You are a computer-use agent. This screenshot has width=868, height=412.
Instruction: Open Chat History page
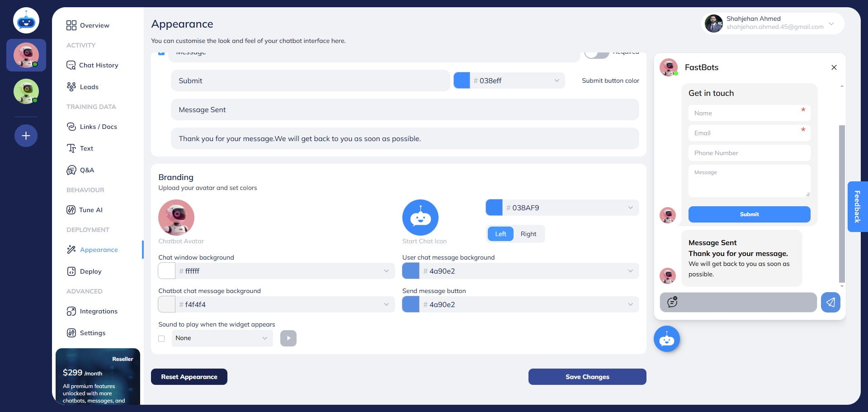(x=98, y=65)
